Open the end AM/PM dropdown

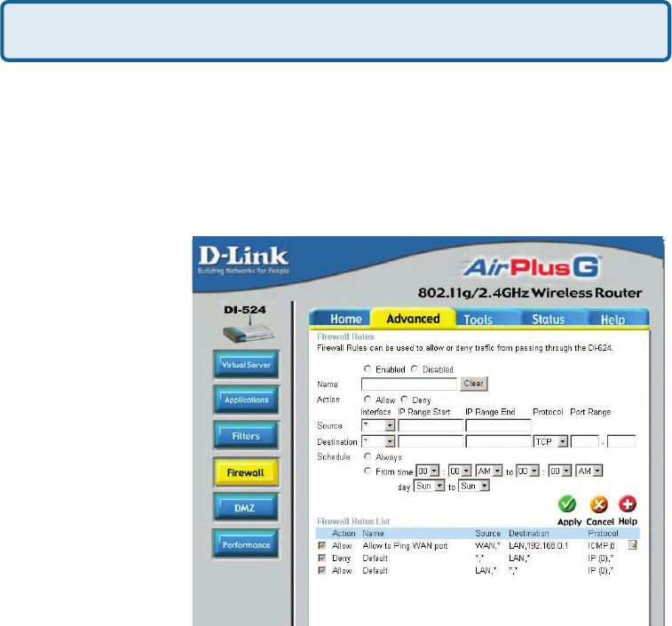click(x=589, y=471)
